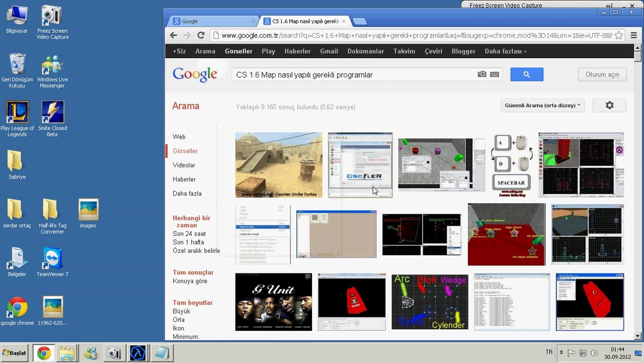Viewport: 644px width, 363px height.
Task: Open the 11962-620 image file on desktop
Action: tap(52, 311)
